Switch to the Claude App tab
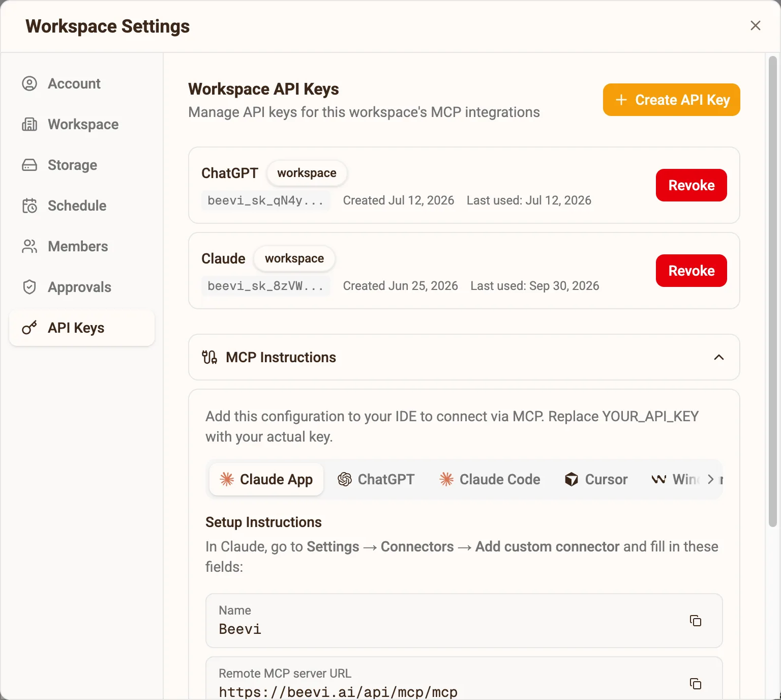The height and width of the screenshot is (700, 781). point(266,479)
